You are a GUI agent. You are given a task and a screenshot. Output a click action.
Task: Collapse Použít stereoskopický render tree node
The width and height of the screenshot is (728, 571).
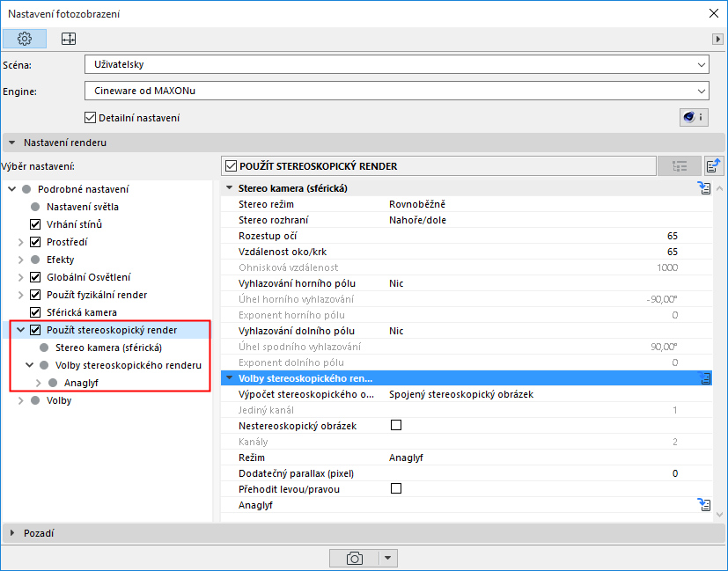point(21,330)
